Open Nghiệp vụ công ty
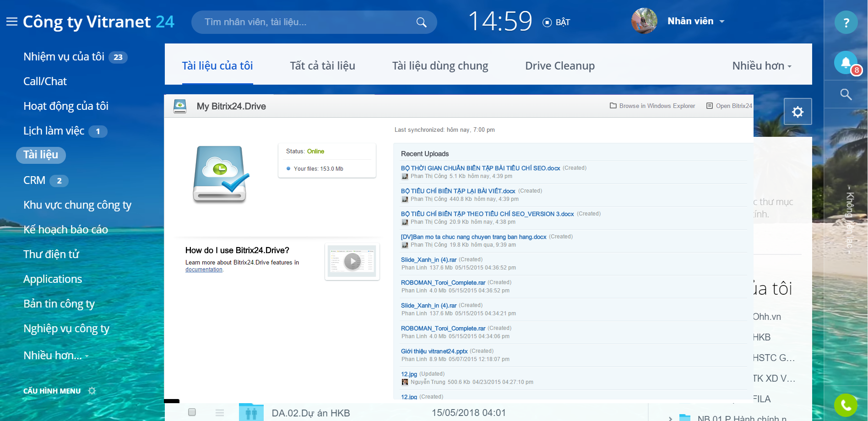 tap(66, 329)
